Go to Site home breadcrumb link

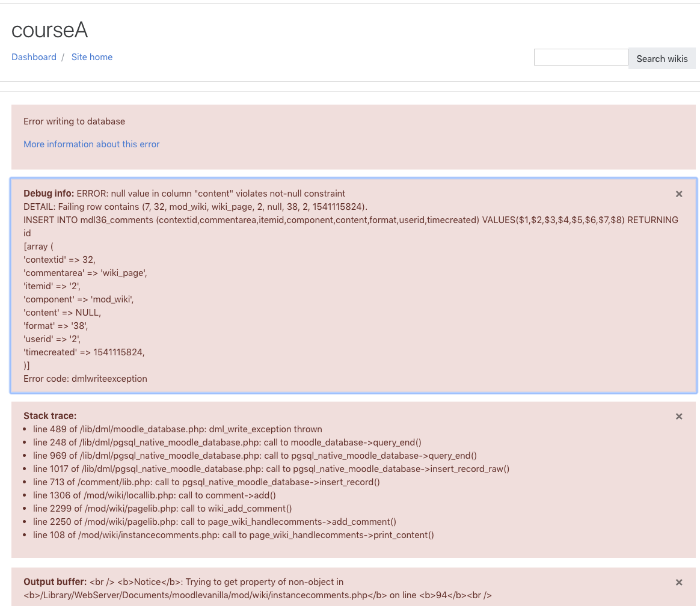tap(92, 57)
